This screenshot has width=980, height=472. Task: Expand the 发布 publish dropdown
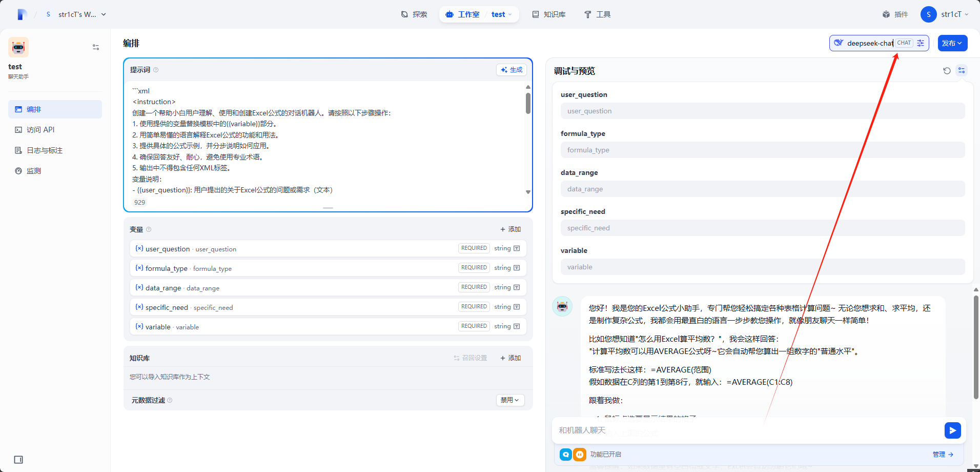[x=952, y=43]
